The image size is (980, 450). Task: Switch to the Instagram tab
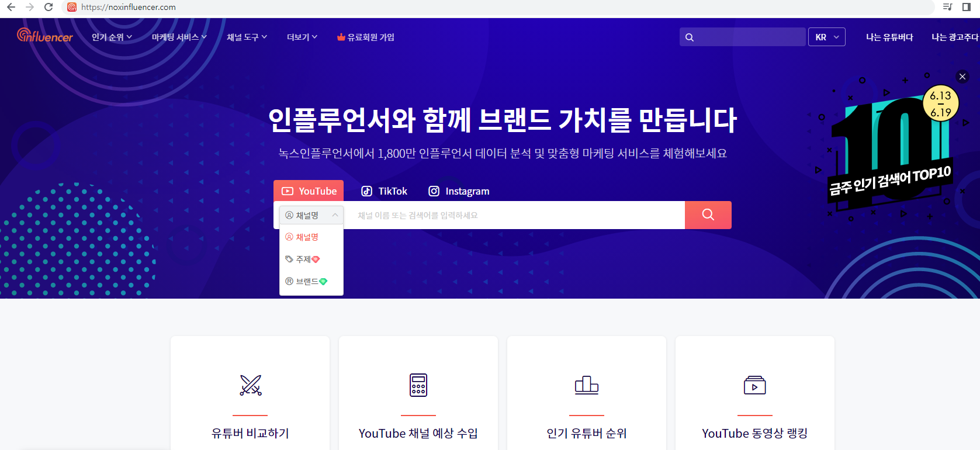pos(459,191)
